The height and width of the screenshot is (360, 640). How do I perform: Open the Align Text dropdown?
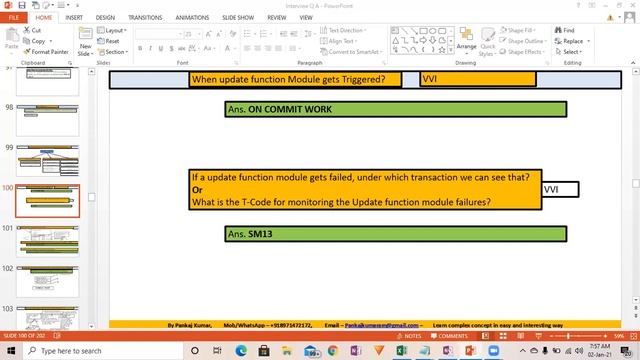[x=338, y=41]
